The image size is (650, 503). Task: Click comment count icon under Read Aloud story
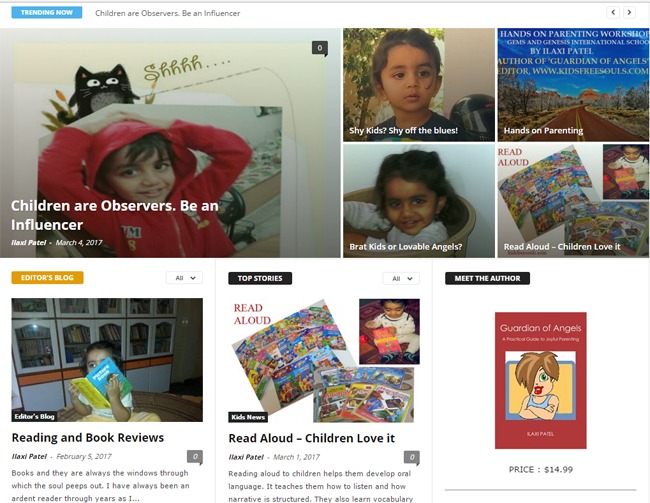pos(412,457)
